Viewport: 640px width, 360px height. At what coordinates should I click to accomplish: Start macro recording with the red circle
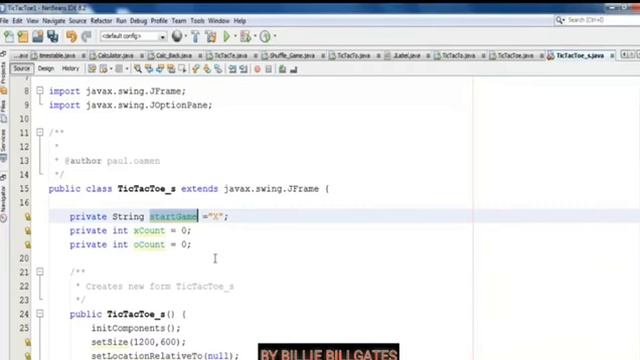click(x=257, y=69)
